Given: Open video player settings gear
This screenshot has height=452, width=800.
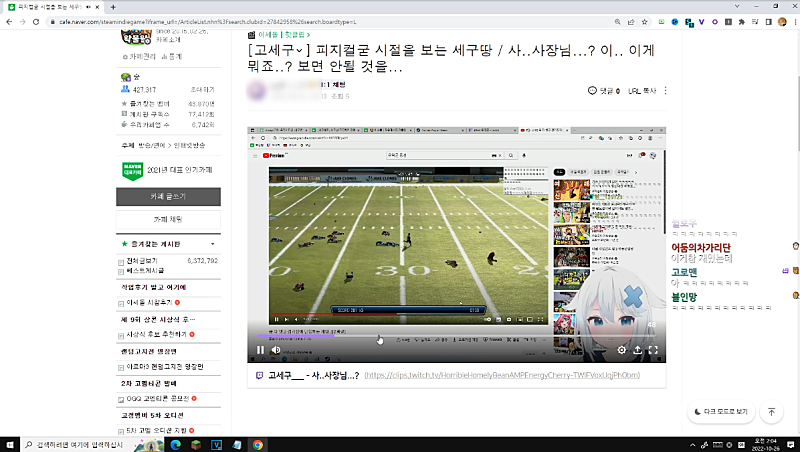Looking at the screenshot, I should click(x=621, y=350).
